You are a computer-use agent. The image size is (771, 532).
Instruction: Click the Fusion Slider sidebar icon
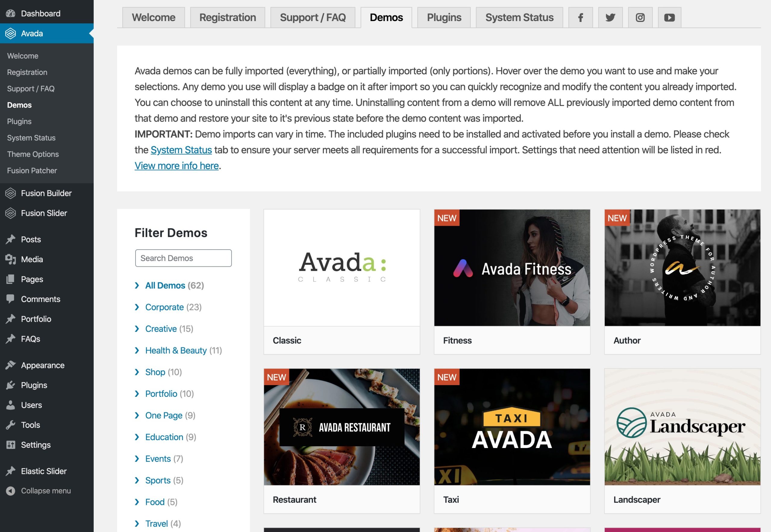(x=11, y=213)
